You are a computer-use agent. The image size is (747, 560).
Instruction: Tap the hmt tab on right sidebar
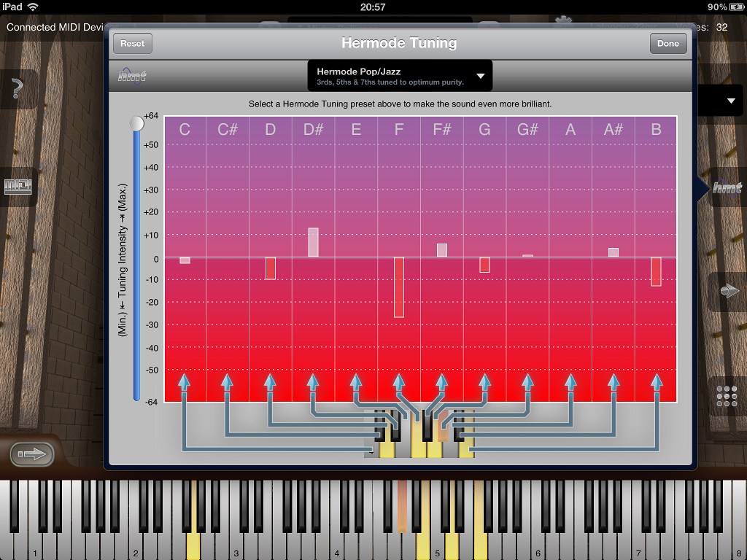tap(727, 187)
